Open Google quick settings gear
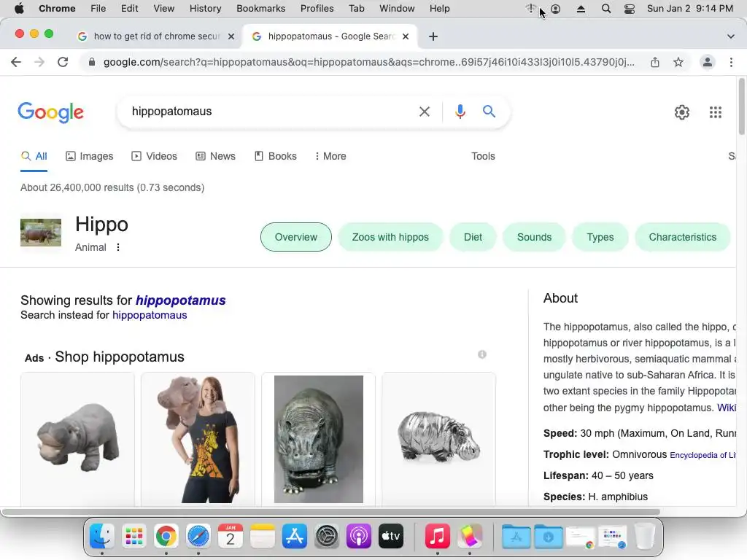The width and height of the screenshot is (747, 560). coord(682,112)
